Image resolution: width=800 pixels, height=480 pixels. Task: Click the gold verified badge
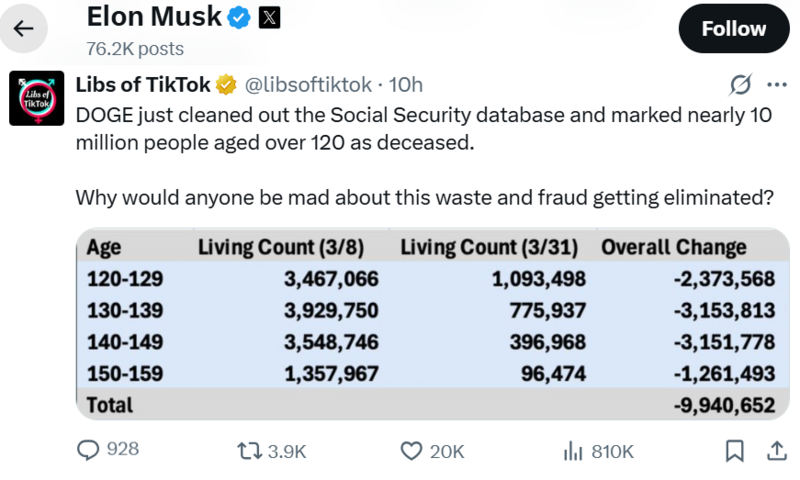pos(227,84)
